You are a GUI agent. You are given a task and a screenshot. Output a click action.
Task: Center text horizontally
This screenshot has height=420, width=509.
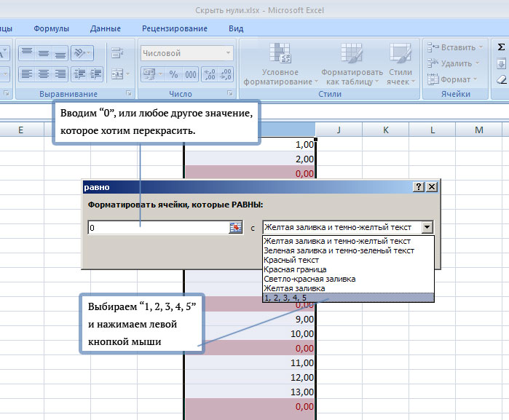pos(44,74)
